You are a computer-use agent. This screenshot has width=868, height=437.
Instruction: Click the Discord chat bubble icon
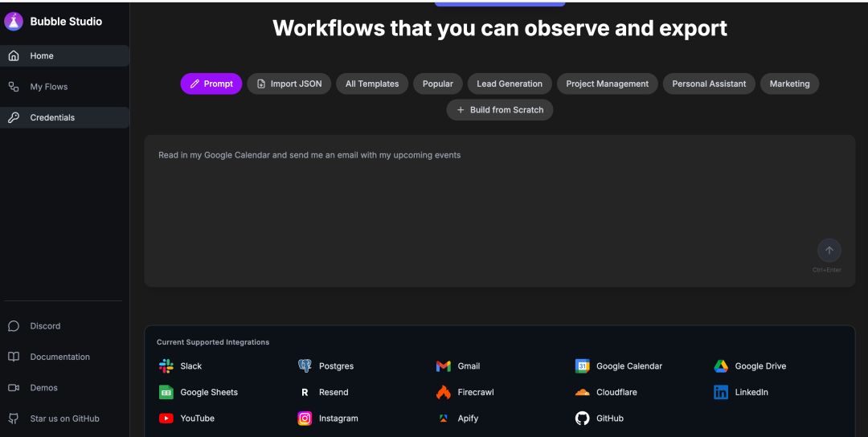[14, 326]
